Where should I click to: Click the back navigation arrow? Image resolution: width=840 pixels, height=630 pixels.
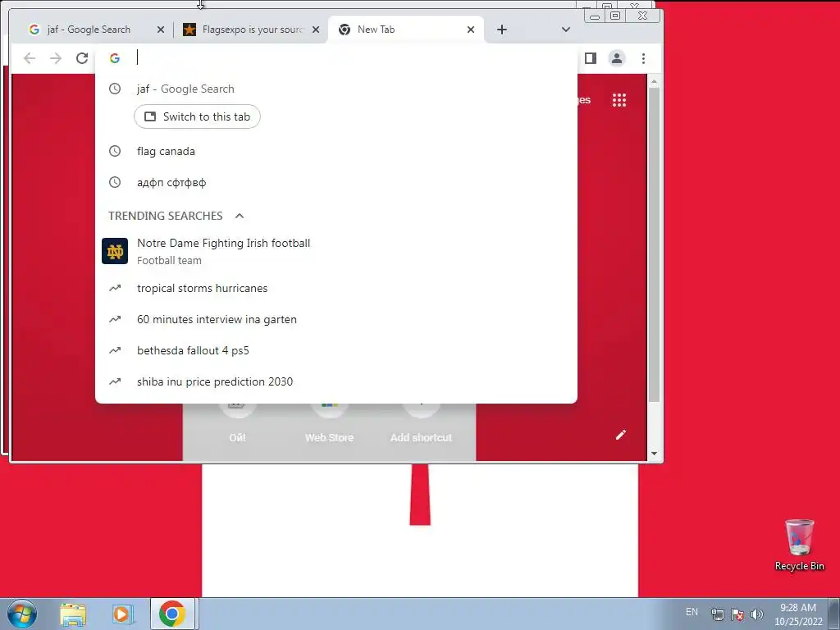pos(30,58)
